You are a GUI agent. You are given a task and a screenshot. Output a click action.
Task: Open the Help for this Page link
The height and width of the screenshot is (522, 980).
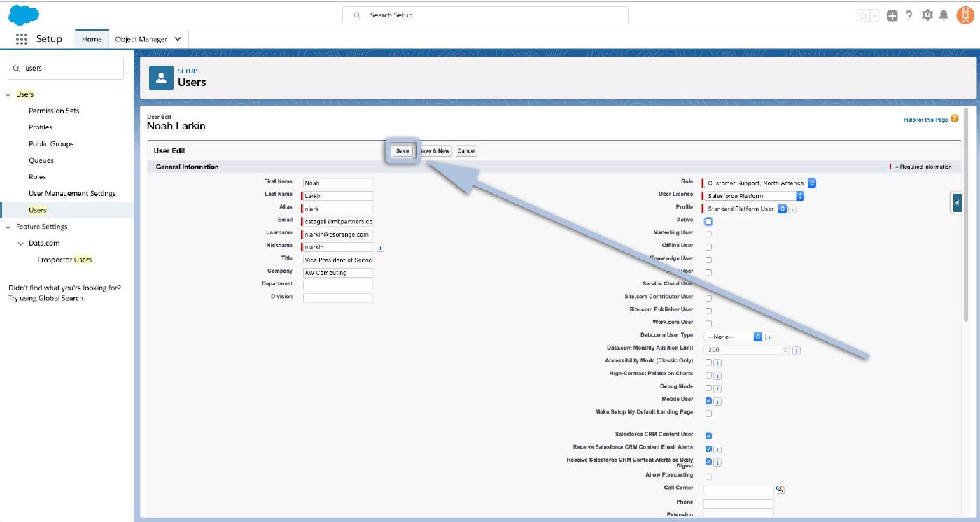click(x=925, y=120)
